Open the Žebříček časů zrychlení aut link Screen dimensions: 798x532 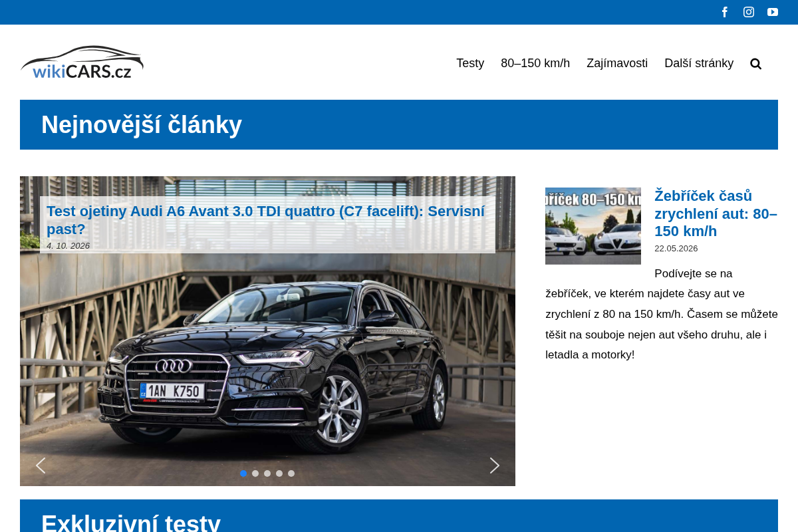[x=716, y=213]
